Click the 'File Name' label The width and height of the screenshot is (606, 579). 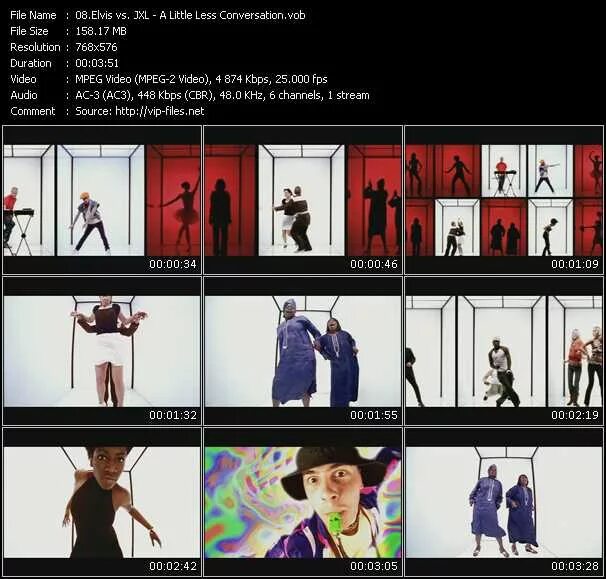33,15
